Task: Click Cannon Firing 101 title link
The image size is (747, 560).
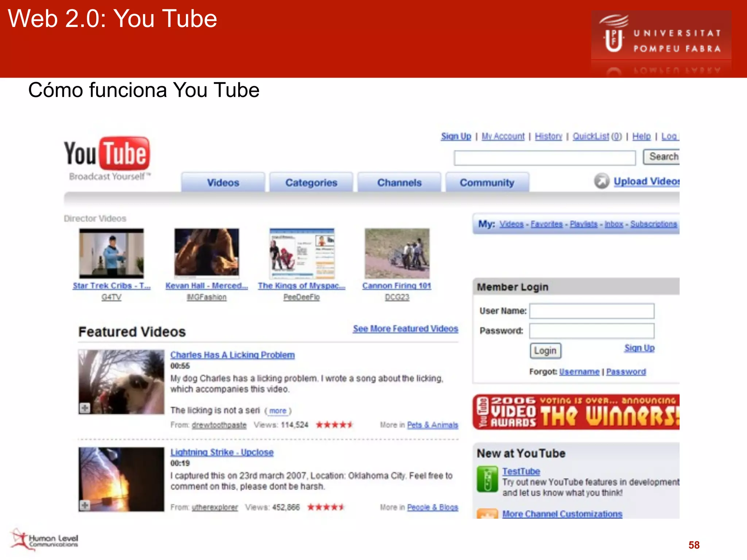Action: coord(397,286)
